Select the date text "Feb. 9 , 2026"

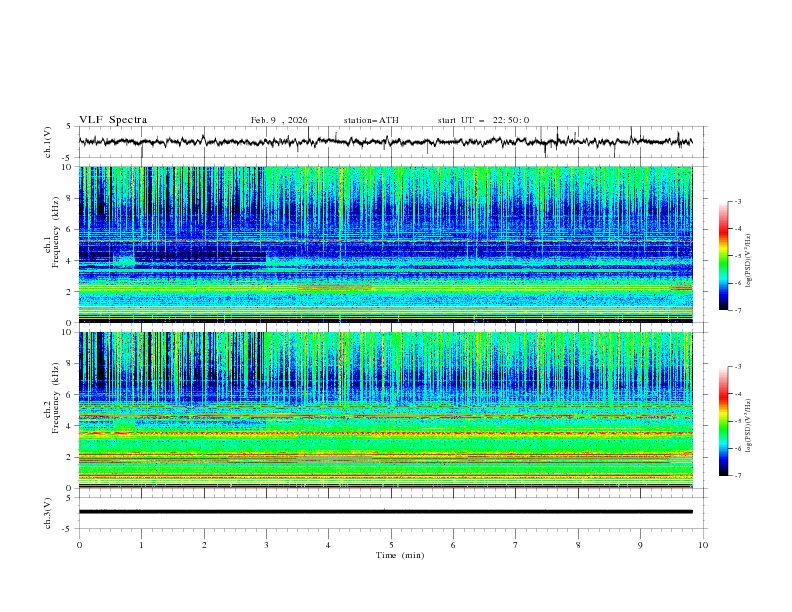[x=279, y=120]
